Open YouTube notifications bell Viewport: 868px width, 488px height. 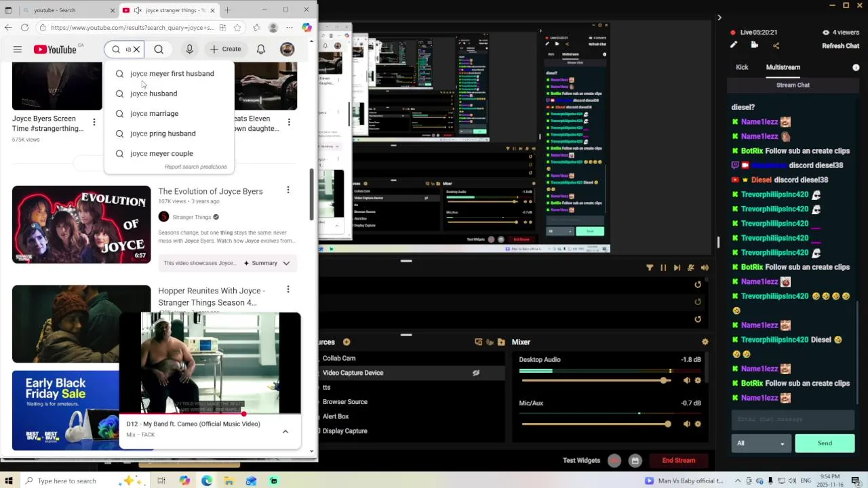click(261, 49)
